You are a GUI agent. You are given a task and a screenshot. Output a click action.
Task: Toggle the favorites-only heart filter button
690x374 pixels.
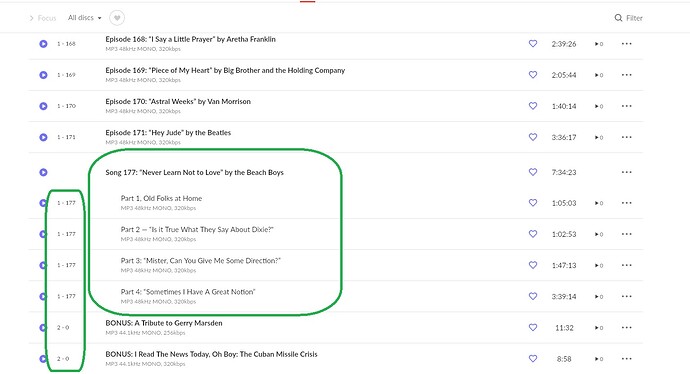click(117, 18)
